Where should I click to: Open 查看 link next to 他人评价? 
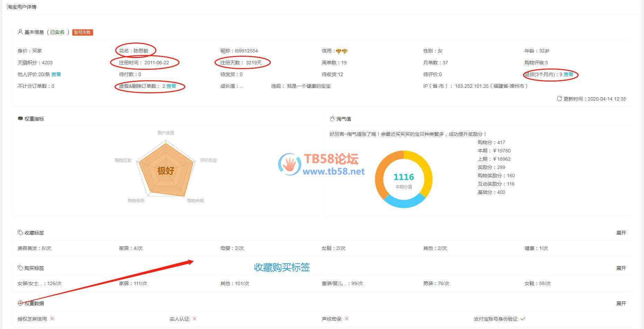56,74
